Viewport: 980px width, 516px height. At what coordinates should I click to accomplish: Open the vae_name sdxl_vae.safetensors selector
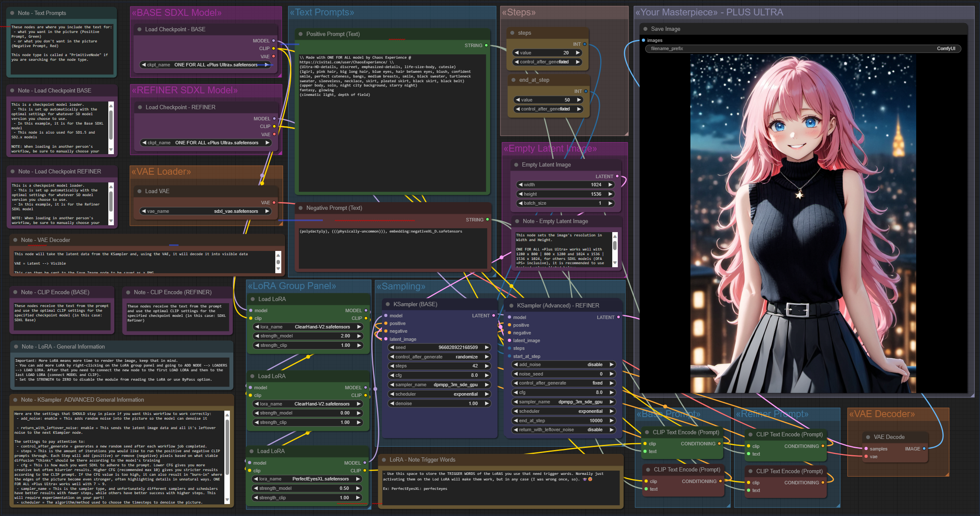[x=206, y=211]
